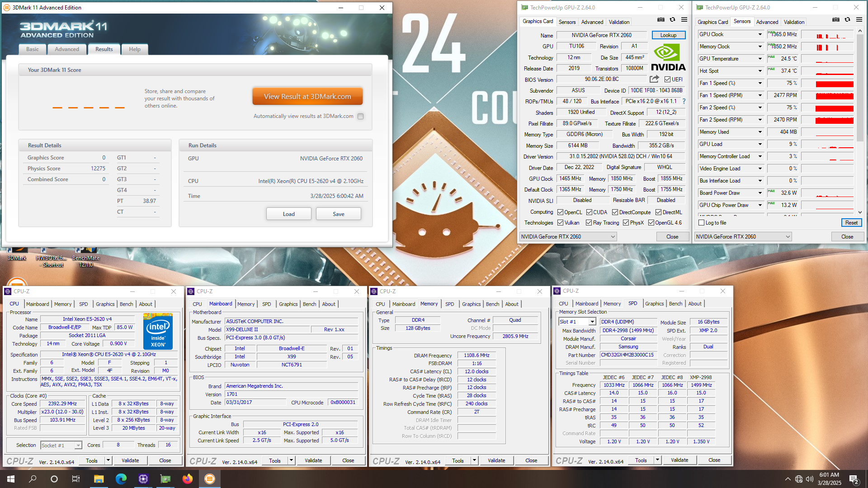Viewport: 868px width, 488px height.
Task: Launch Firefox from taskbar
Action: click(x=188, y=479)
